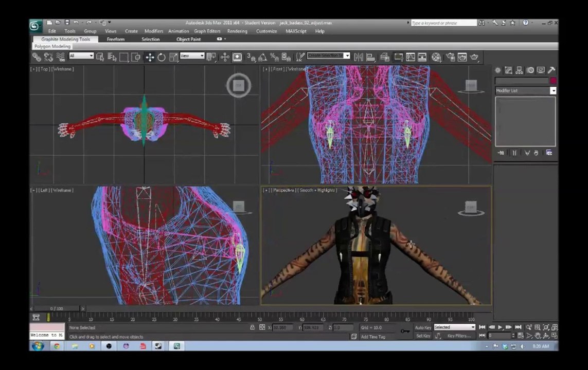
Task: Open the selection filter 'All' dropdown
Action: pyautogui.click(x=81, y=56)
